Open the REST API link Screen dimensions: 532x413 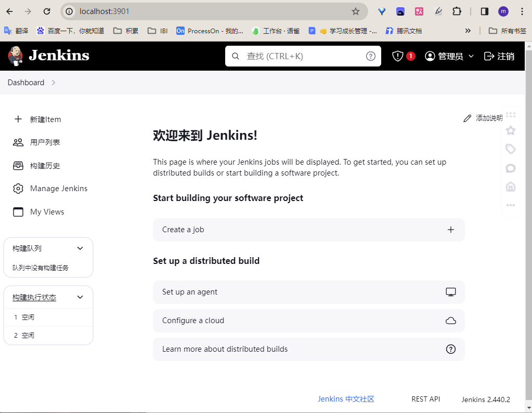point(425,399)
